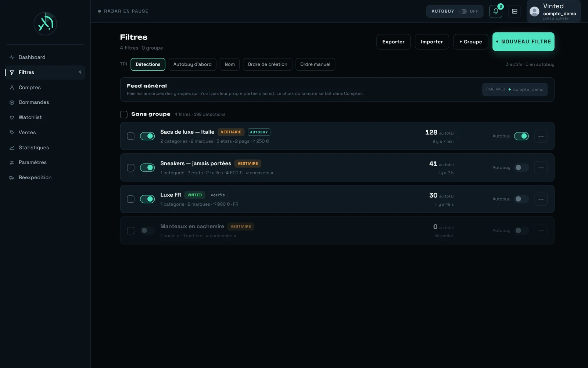588x368 pixels.
Task: Click the Filtres sidebar item
Action: (x=45, y=72)
